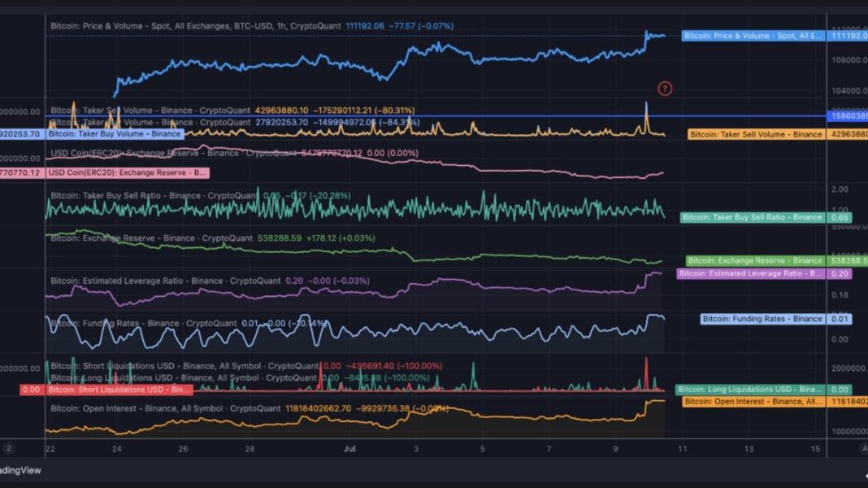Click the Jul label on time axis
This screenshot has width=868, height=488.
tap(349, 449)
